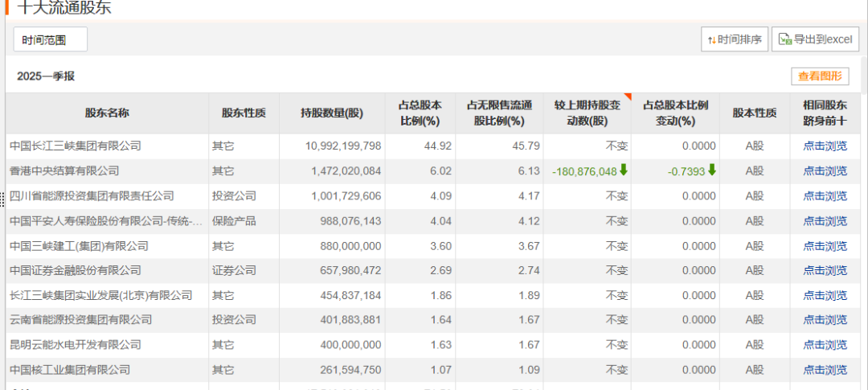The image size is (868, 390).
Task: Click holding amount 1,001,729,606
Action: coord(346,196)
